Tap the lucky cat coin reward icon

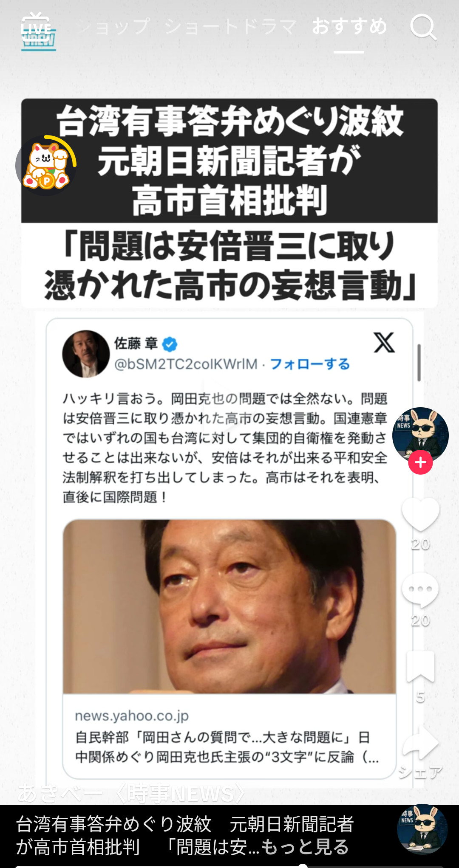click(x=46, y=166)
